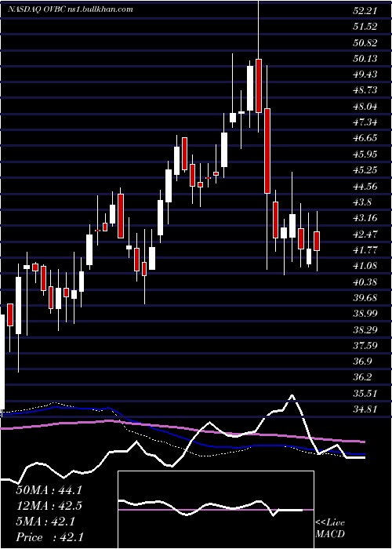
Task: Click the 38.99 price axis label
Action: coord(365,314)
